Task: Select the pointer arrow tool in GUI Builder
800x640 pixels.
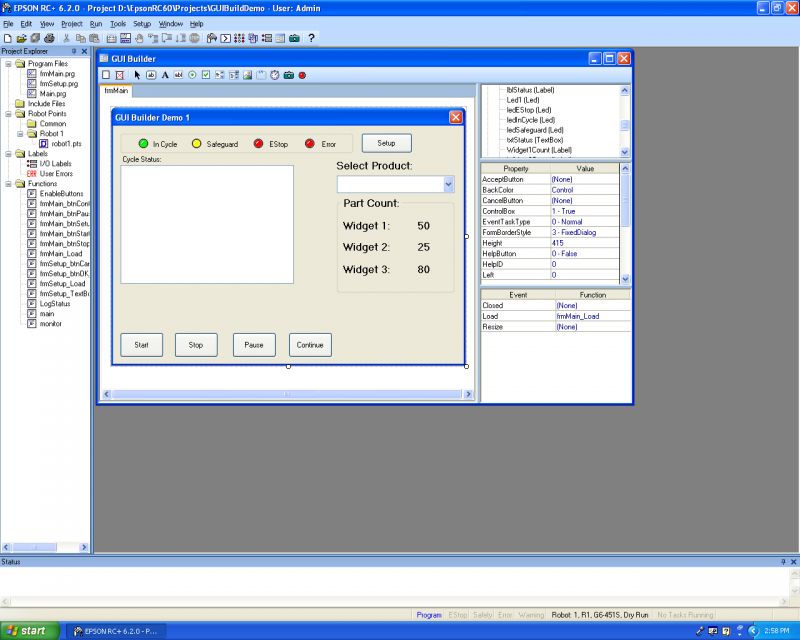Action: click(x=137, y=75)
